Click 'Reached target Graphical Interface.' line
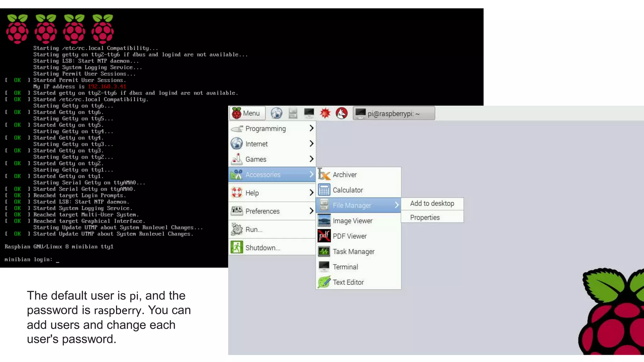Image resolution: width=644 pixels, height=362 pixels. coord(89,221)
